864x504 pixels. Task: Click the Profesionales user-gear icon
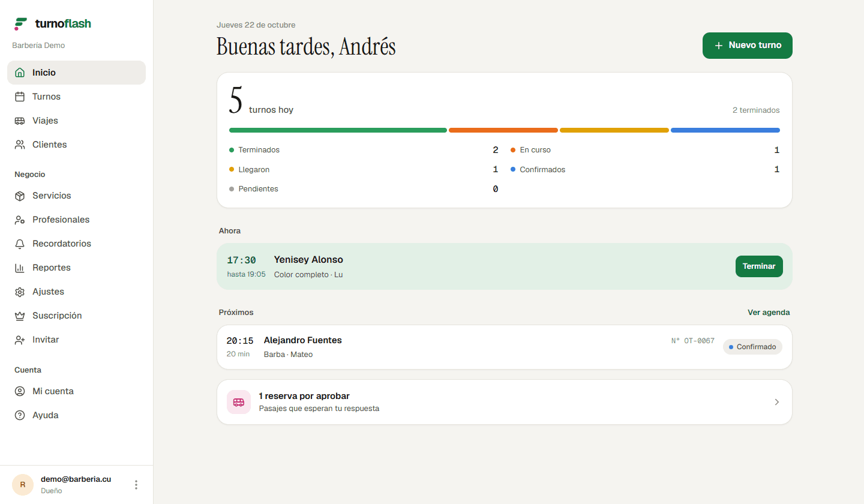[x=20, y=220]
